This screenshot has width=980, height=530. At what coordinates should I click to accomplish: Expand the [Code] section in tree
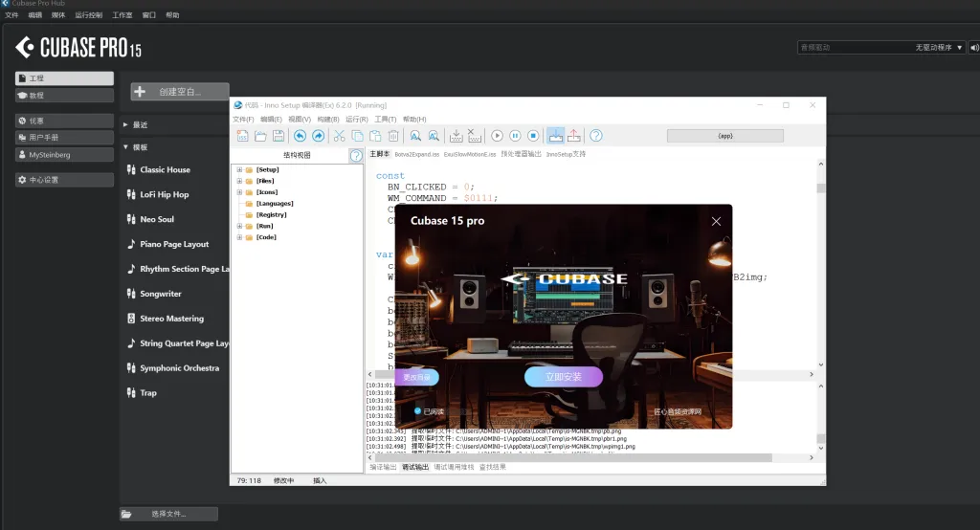239,237
